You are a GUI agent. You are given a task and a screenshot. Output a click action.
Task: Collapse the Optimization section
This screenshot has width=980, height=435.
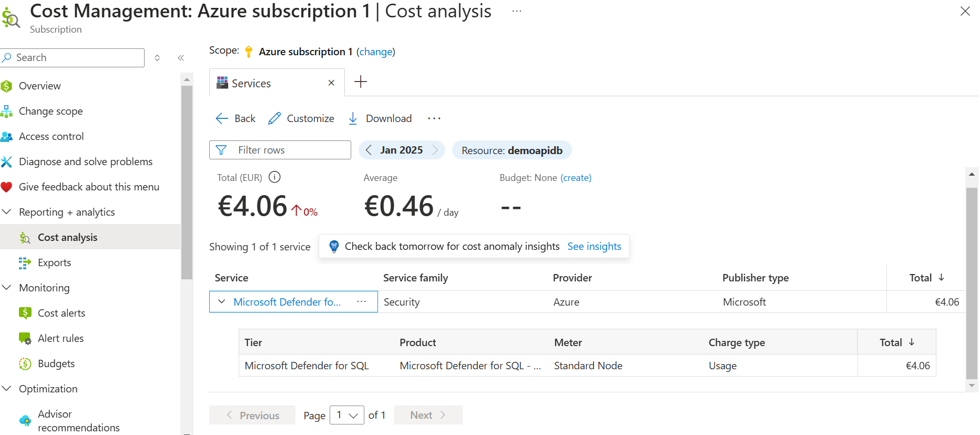(x=7, y=388)
